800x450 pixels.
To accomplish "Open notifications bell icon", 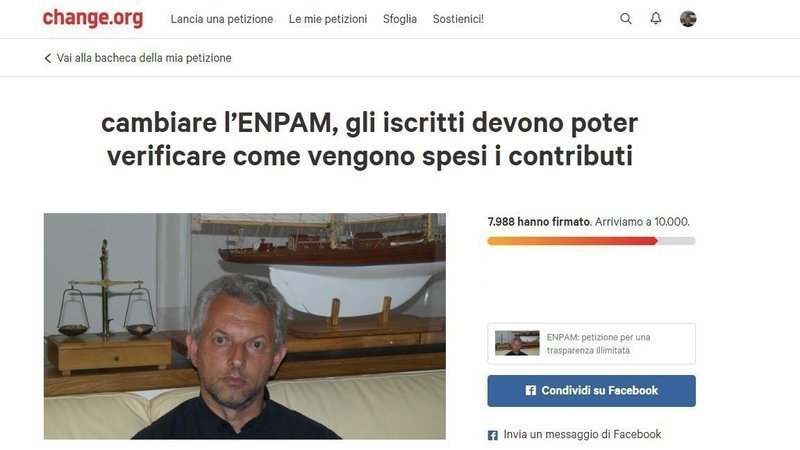I will [656, 18].
